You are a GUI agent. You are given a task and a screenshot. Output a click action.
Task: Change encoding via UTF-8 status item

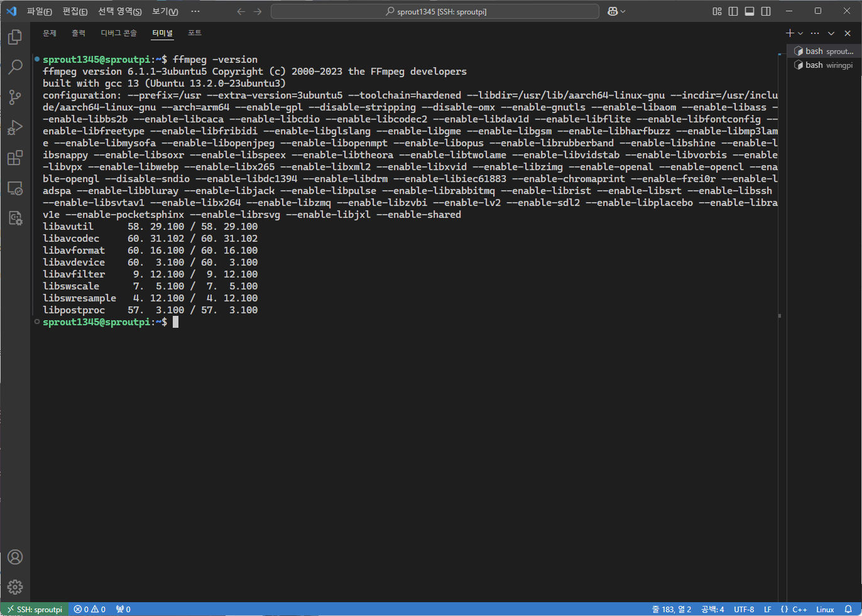point(744,609)
